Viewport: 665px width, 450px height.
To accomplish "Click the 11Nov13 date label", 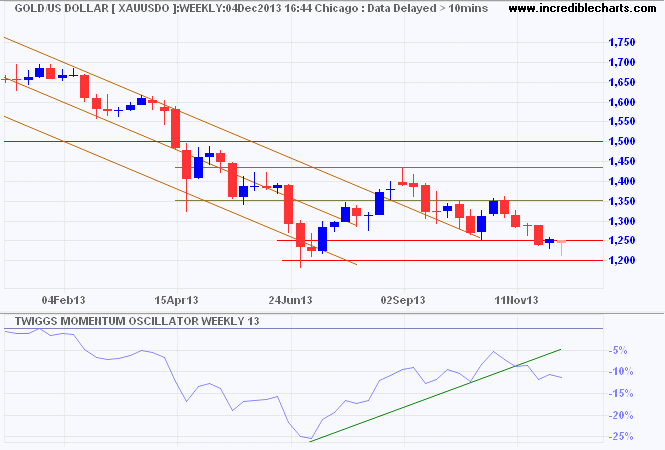I will coord(517,300).
